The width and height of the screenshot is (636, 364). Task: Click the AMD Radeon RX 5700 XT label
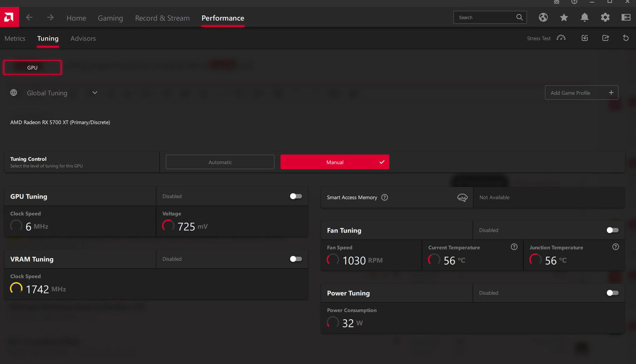click(x=60, y=122)
